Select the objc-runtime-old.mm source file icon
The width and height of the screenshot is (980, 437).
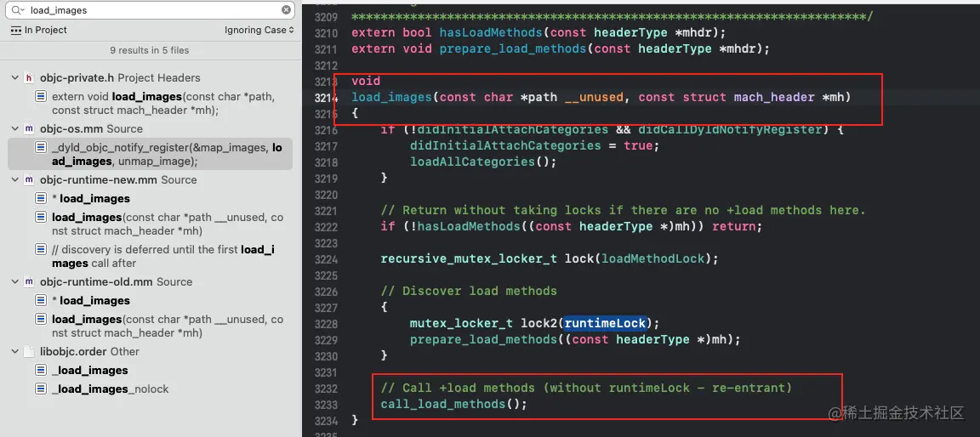[x=29, y=282]
